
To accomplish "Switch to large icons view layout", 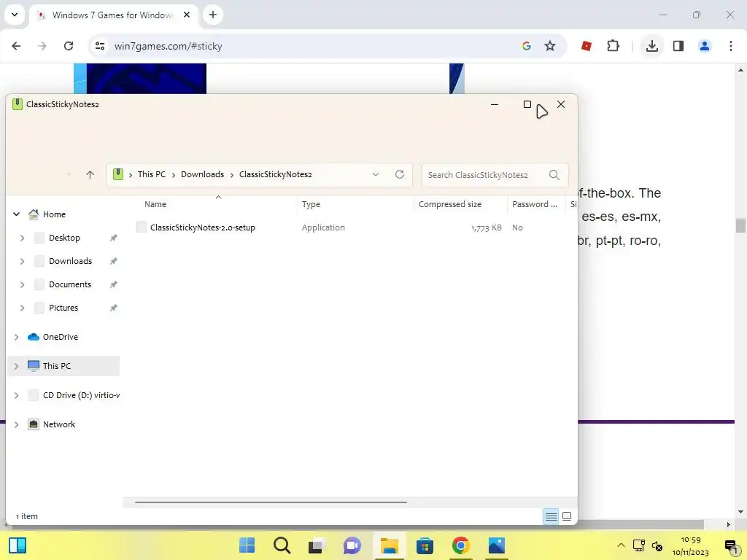I will [x=567, y=516].
